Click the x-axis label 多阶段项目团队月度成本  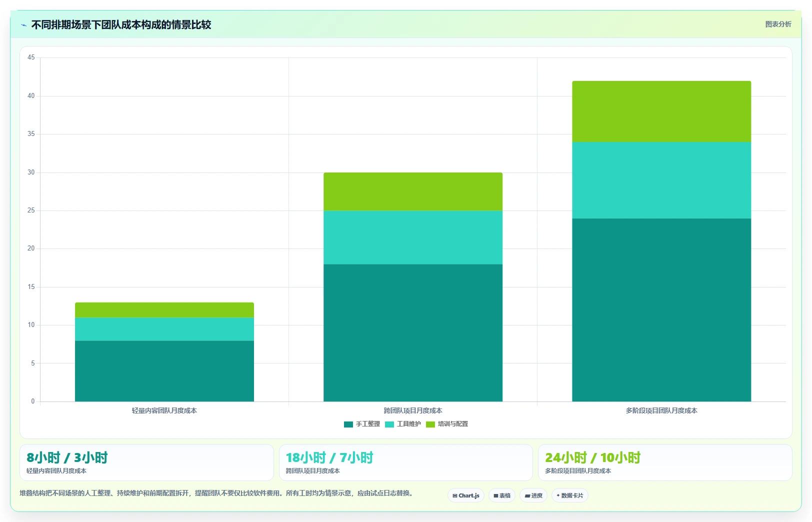[661, 410]
